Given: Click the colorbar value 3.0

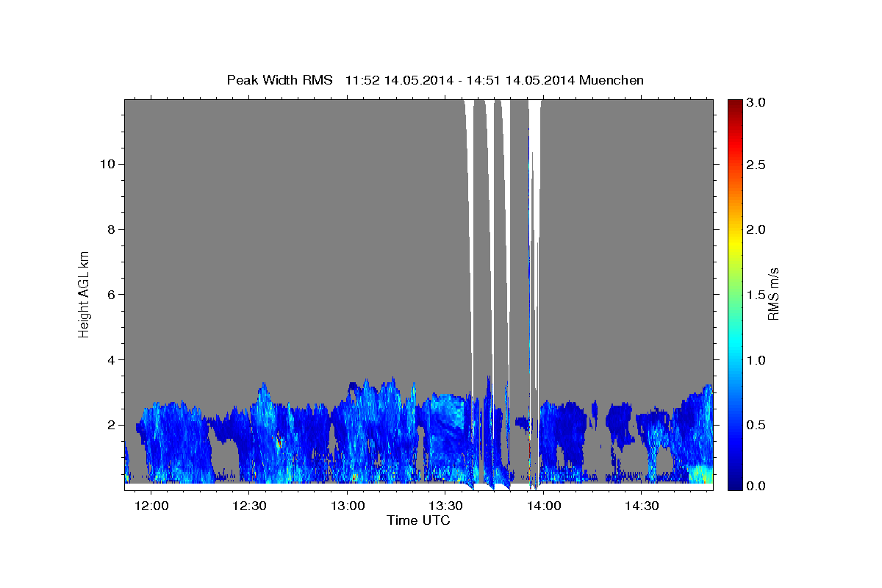Looking at the screenshot, I should [x=758, y=102].
